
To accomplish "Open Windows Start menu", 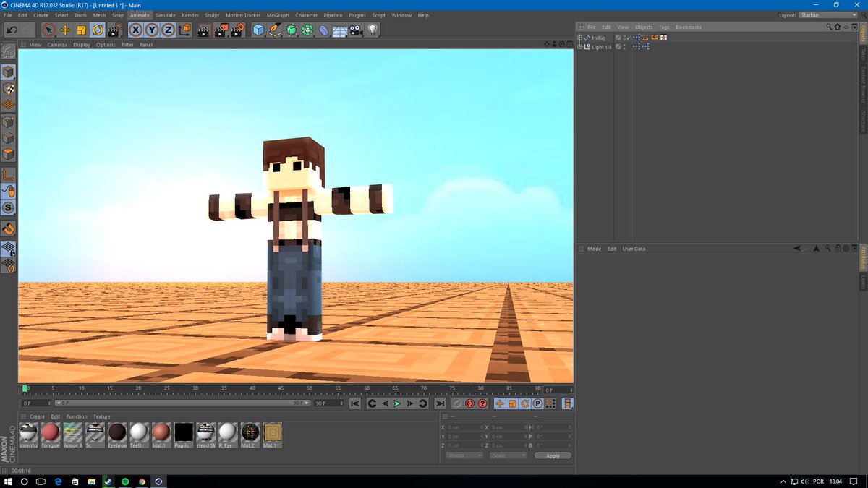I will point(8,481).
